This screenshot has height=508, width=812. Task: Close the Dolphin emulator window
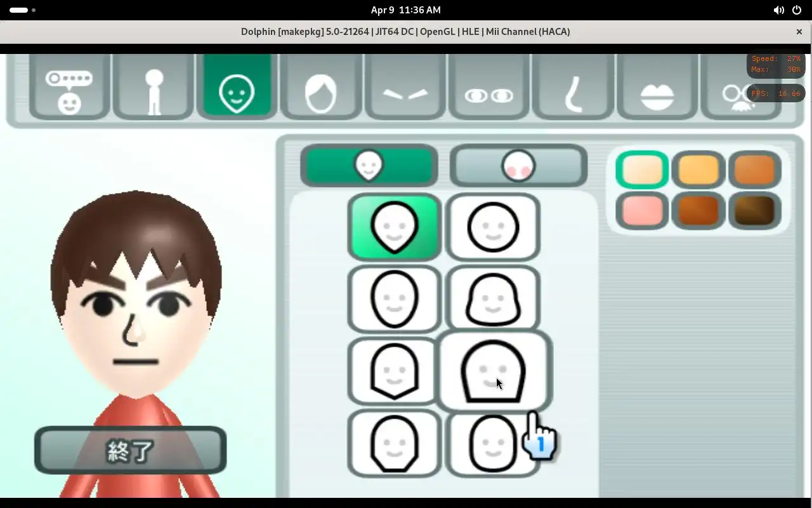(x=799, y=32)
